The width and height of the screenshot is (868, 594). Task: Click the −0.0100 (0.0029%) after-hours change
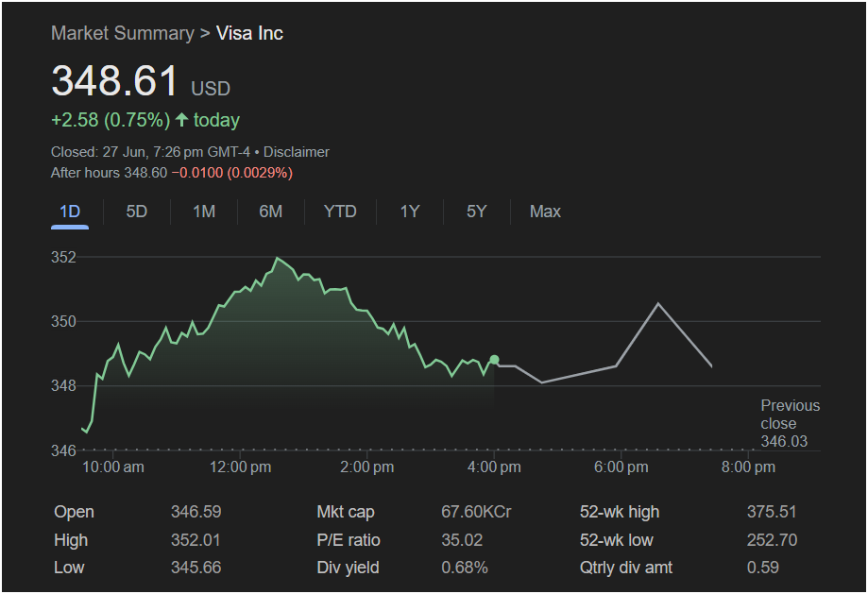[x=232, y=173]
